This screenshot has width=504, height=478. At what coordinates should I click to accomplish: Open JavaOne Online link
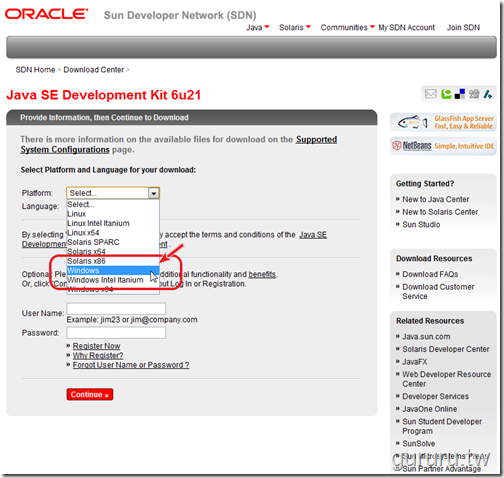429,409
